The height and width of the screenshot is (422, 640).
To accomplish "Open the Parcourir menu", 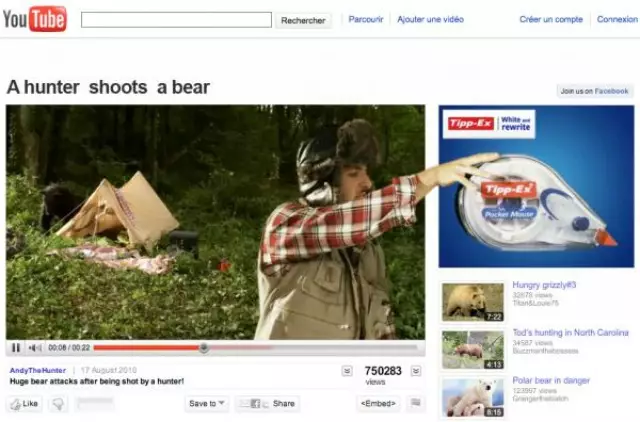I will 365,19.
